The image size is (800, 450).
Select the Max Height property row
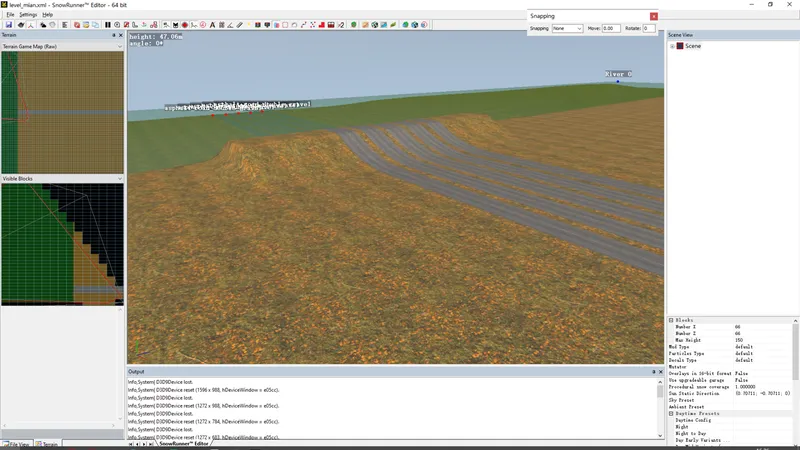click(731, 340)
